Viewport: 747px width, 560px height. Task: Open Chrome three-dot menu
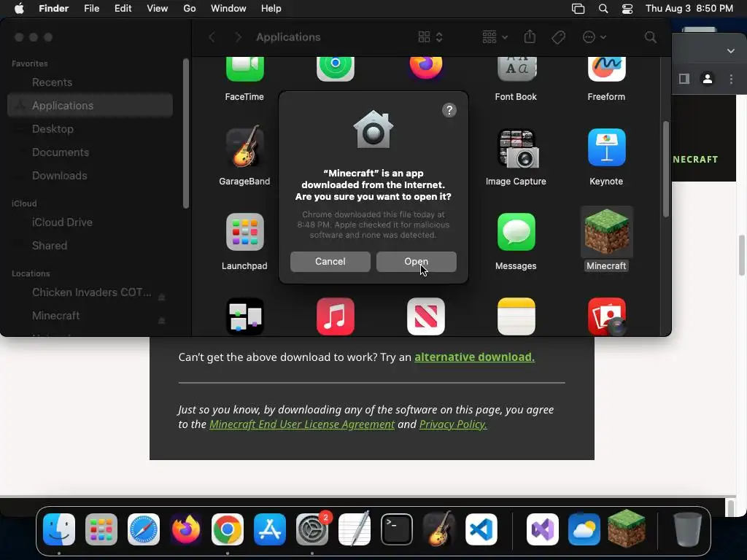(x=731, y=79)
